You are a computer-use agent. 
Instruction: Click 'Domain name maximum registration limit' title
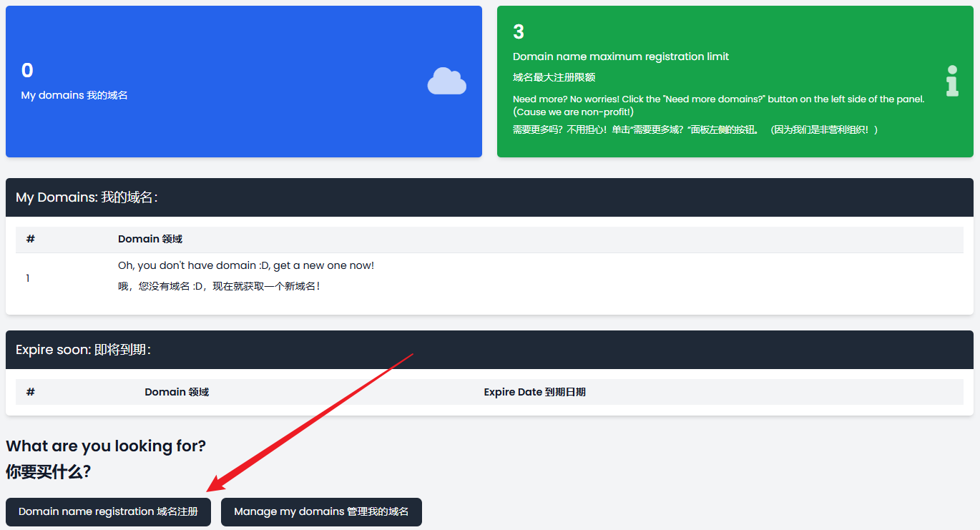pyautogui.click(x=620, y=57)
